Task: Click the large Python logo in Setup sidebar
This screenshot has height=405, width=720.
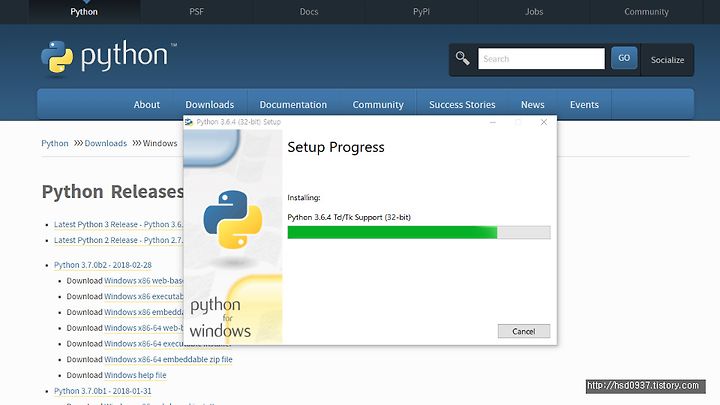Action: tap(233, 219)
